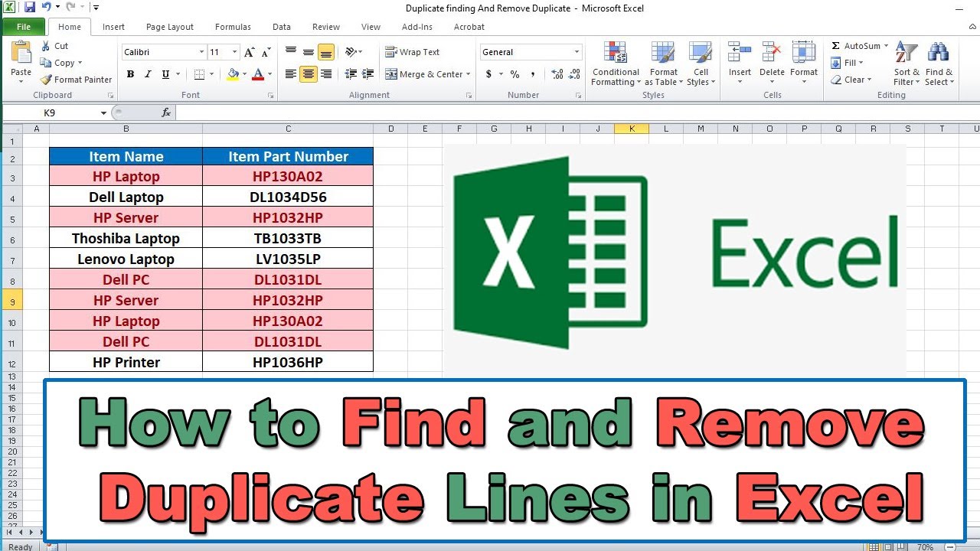
Task: Toggle Middle Align
Action: coord(309,52)
